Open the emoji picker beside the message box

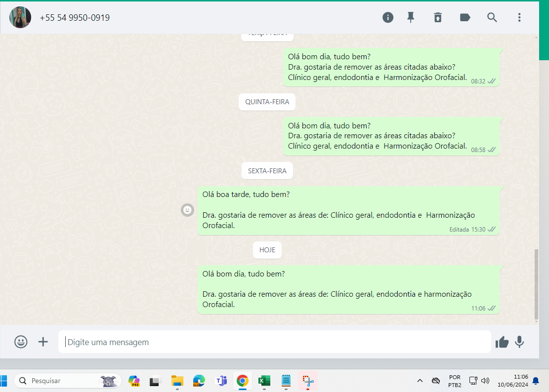click(21, 342)
